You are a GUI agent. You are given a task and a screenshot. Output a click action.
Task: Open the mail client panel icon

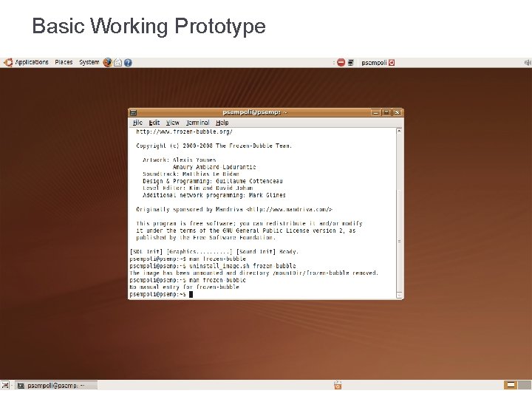pos(117,62)
